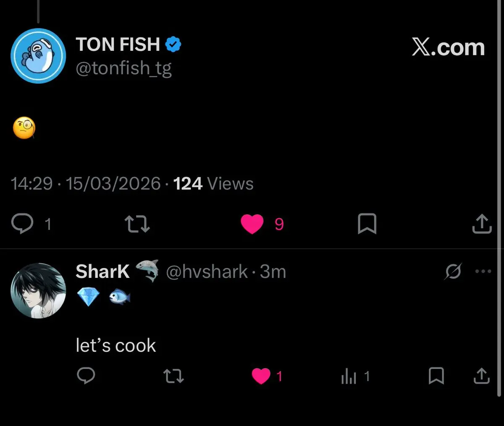Open the @hvshark handle link
The height and width of the screenshot is (426, 504).
pos(207,272)
